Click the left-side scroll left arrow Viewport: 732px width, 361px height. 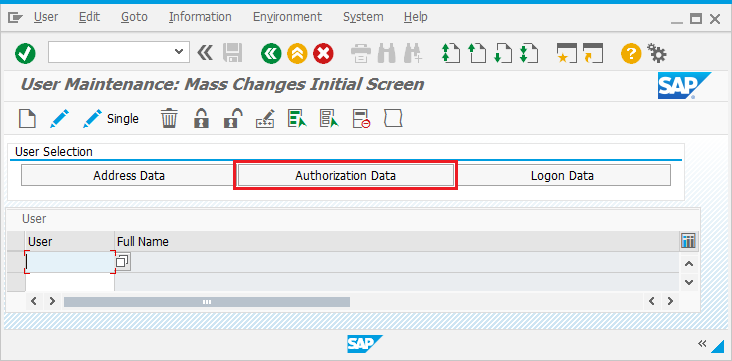point(34,301)
